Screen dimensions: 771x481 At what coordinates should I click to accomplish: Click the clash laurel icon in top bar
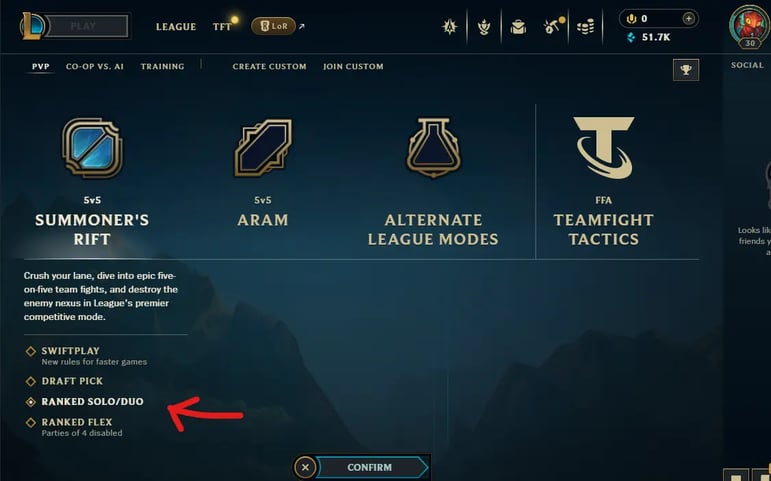tap(484, 27)
